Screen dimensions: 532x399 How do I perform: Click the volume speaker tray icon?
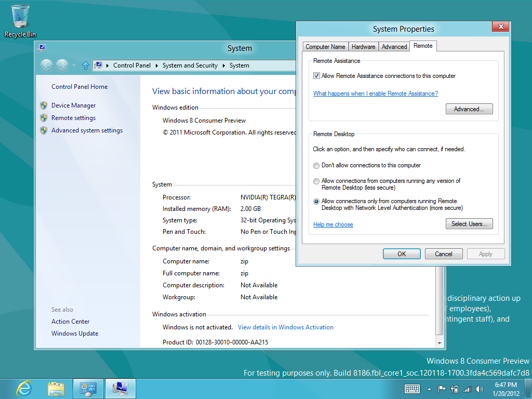tap(479, 389)
